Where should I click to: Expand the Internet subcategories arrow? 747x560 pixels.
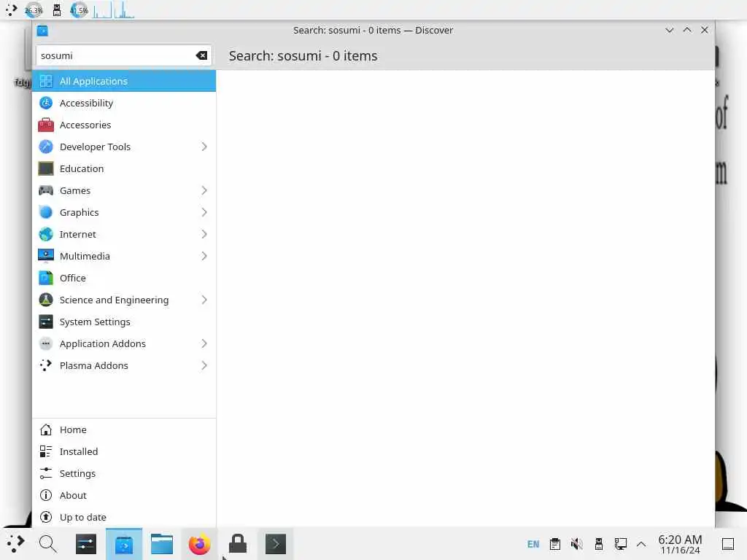point(204,234)
